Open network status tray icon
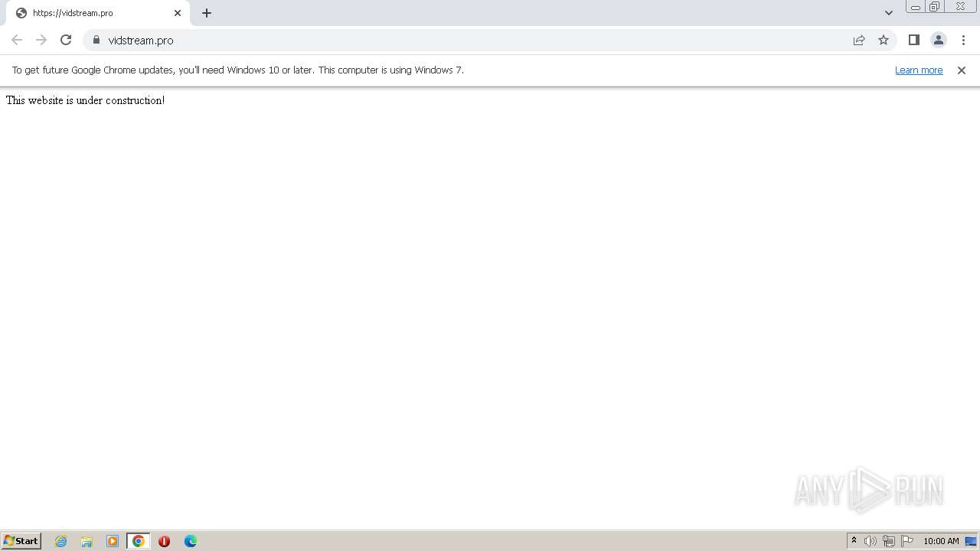 (889, 541)
